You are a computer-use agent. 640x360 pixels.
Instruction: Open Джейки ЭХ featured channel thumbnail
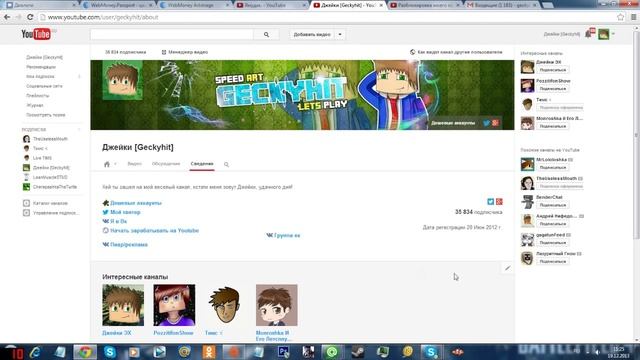coord(123,305)
